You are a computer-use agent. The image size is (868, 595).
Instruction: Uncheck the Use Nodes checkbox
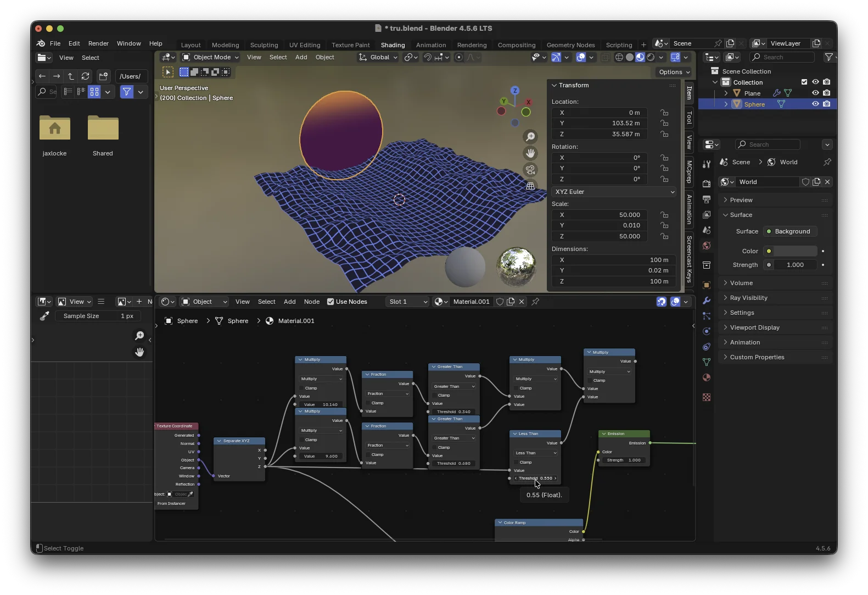(x=331, y=302)
